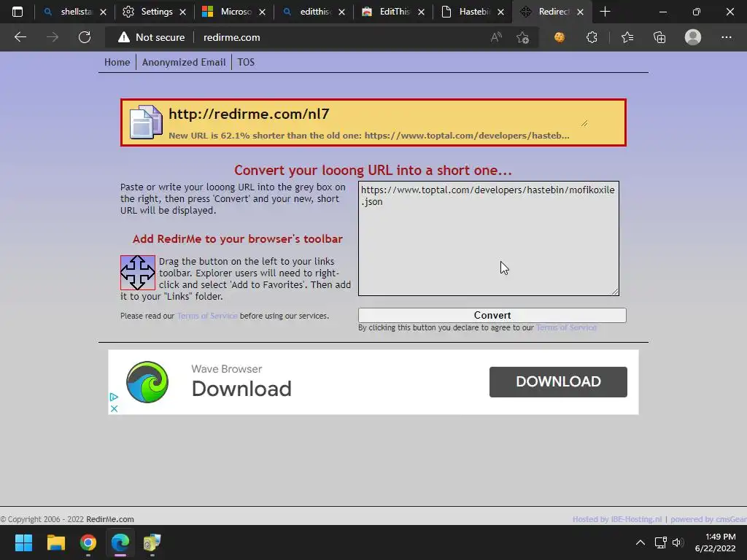Open the Anonymized Email link

click(184, 63)
